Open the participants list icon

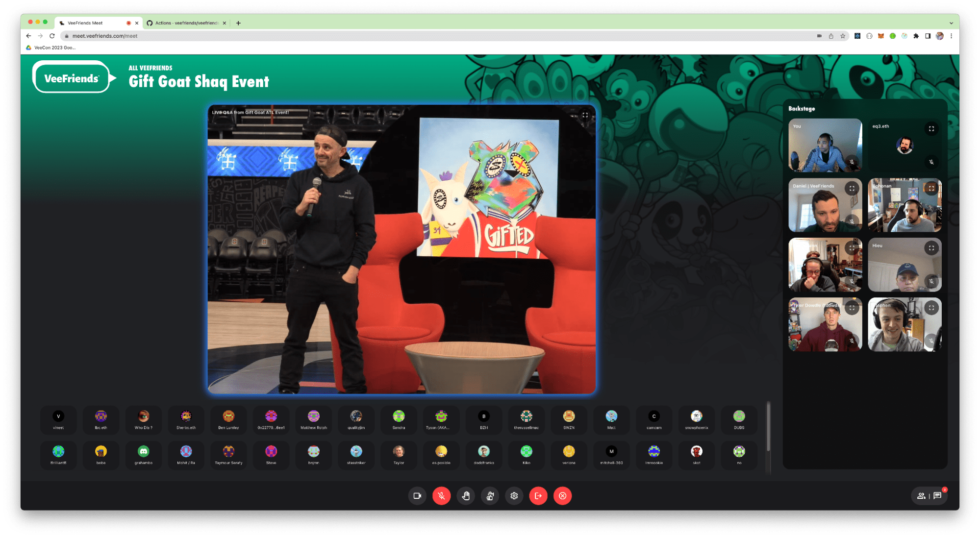point(921,496)
